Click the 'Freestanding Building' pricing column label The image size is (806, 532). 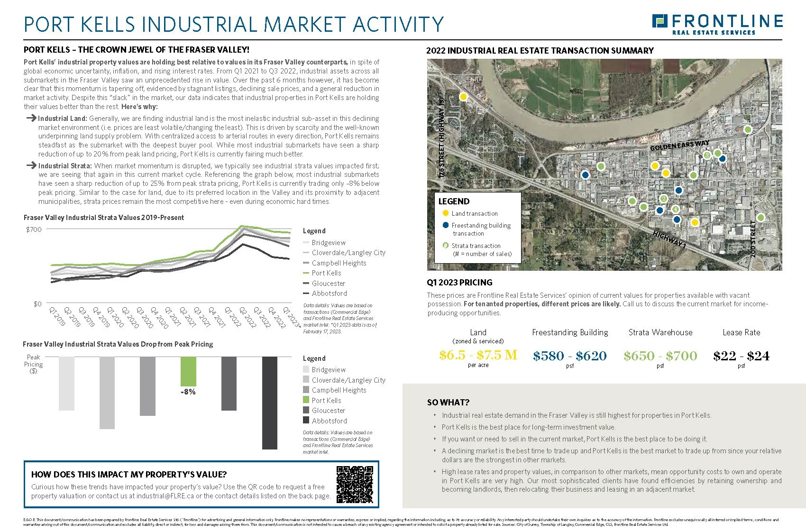pos(570,333)
